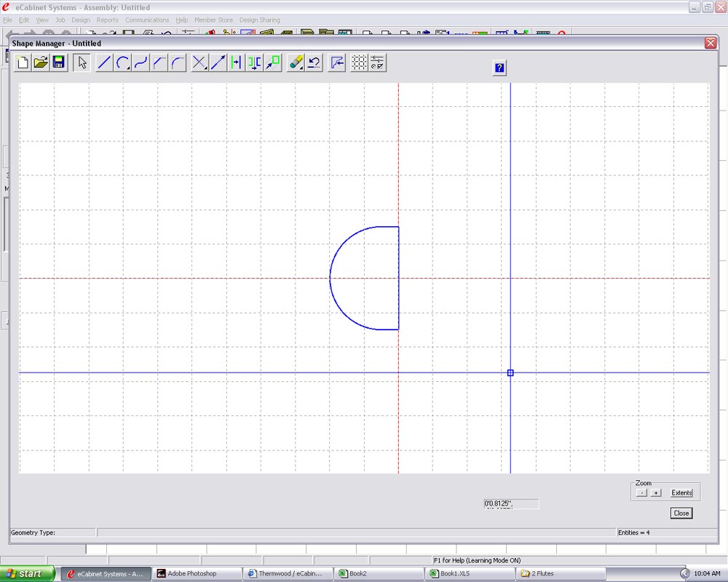Screen dimensions: 728x582
Task: Click the green mirror brackets tool
Action: tap(254, 63)
